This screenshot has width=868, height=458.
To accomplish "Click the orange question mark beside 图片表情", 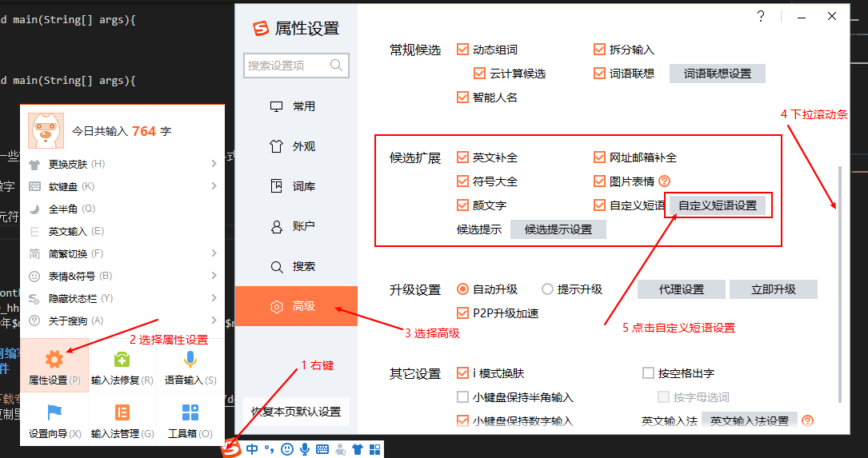I will coord(665,181).
